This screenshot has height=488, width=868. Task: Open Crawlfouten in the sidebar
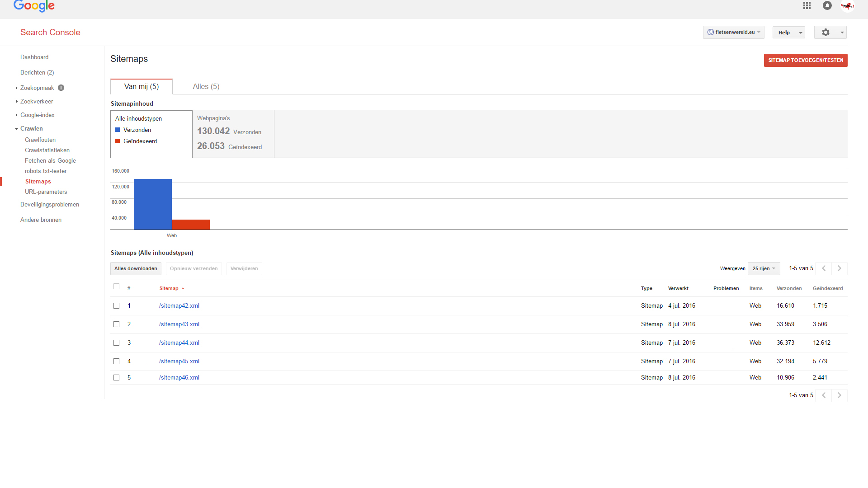pyautogui.click(x=40, y=140)
